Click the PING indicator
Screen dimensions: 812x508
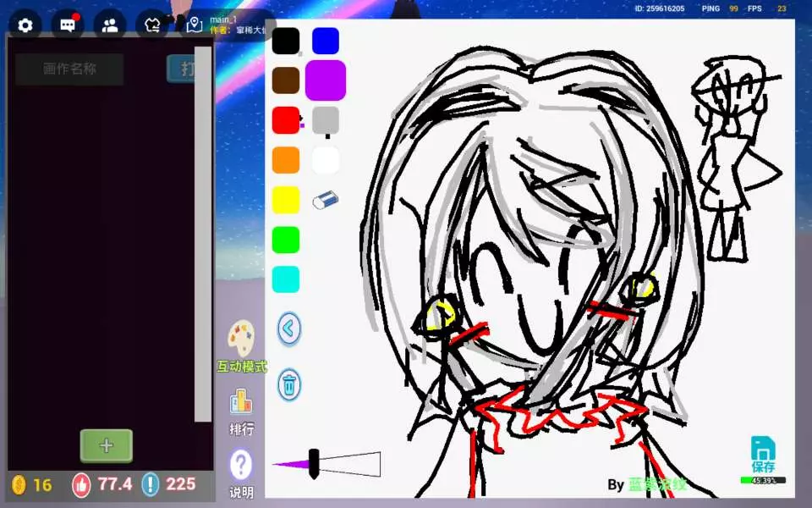pos(720,8)
